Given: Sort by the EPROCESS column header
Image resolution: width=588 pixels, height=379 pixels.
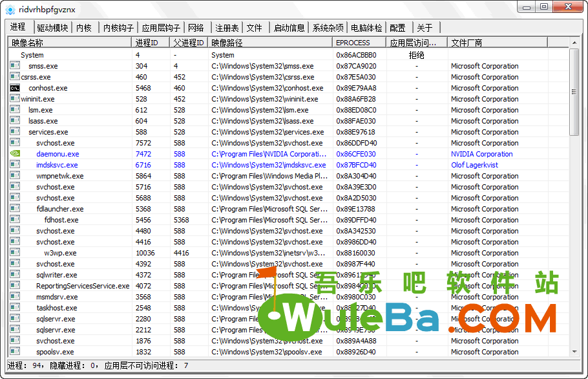Looking at the screenshot, I should click(x=360, y=43).
